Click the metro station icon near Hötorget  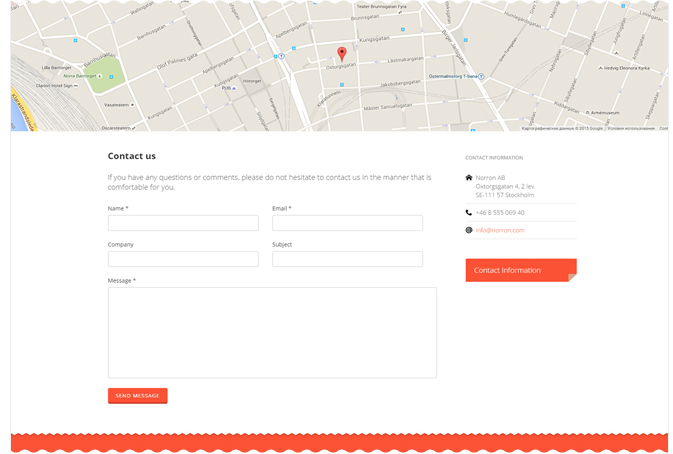[281, 56]
